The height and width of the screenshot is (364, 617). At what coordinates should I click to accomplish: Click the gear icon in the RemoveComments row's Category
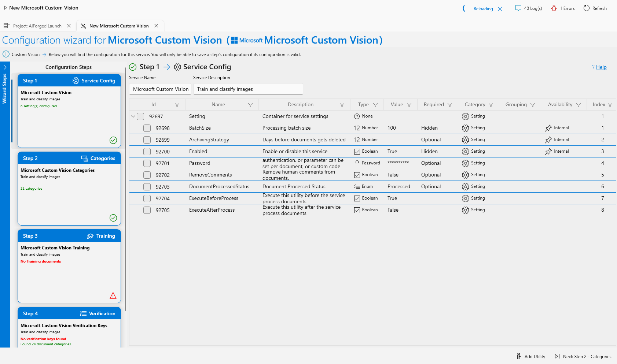click(466, 175)
